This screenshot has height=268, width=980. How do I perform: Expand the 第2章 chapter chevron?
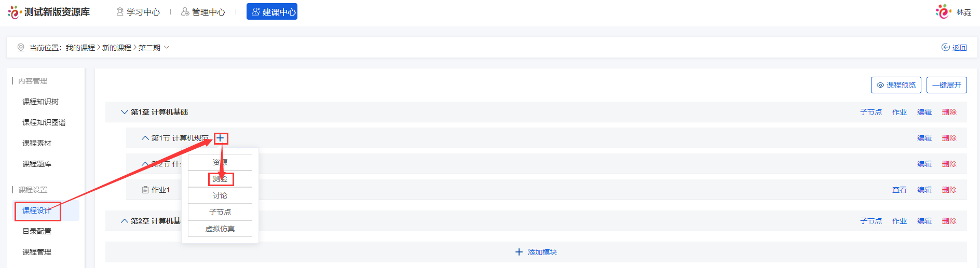[124, 221]
